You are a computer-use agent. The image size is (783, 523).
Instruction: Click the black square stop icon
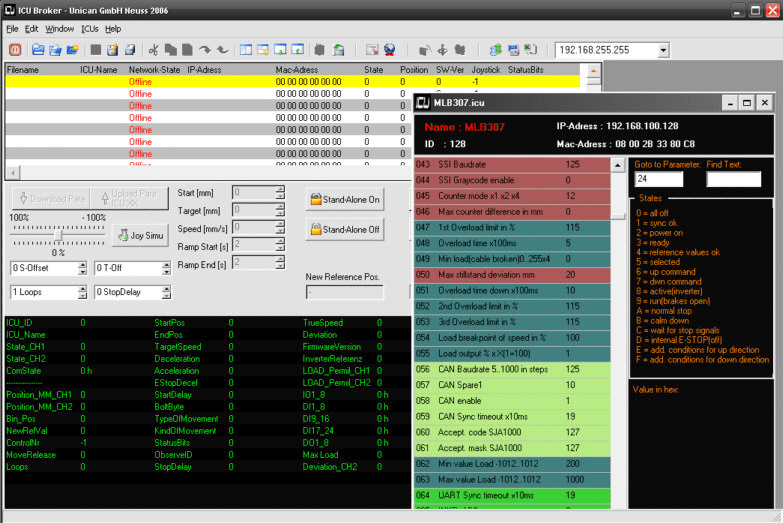[95, 50]
